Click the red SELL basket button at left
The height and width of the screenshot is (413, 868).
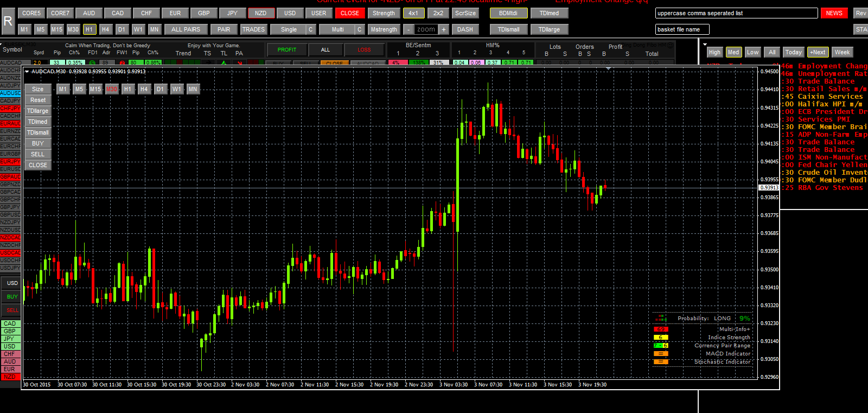pos(12,310)
